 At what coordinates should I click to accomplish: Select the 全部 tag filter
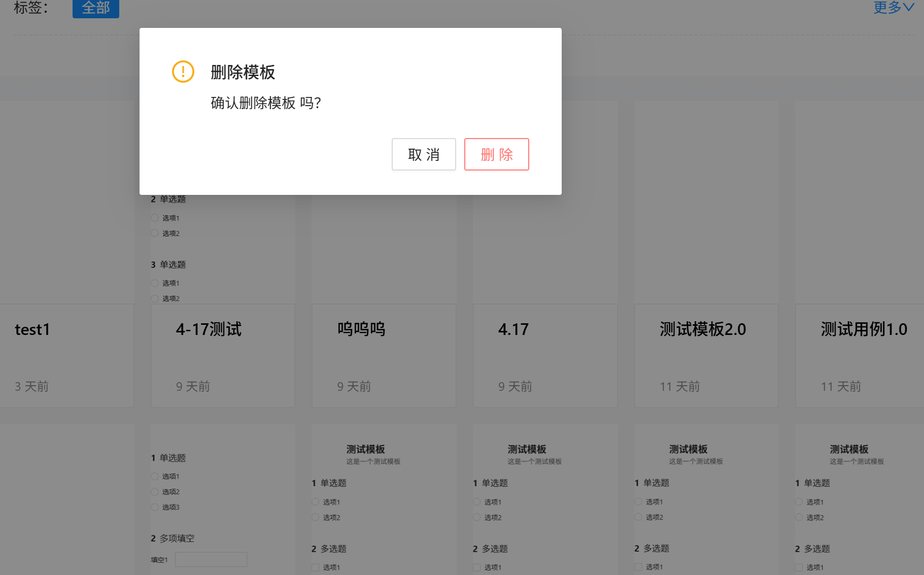tap(96, 8)
